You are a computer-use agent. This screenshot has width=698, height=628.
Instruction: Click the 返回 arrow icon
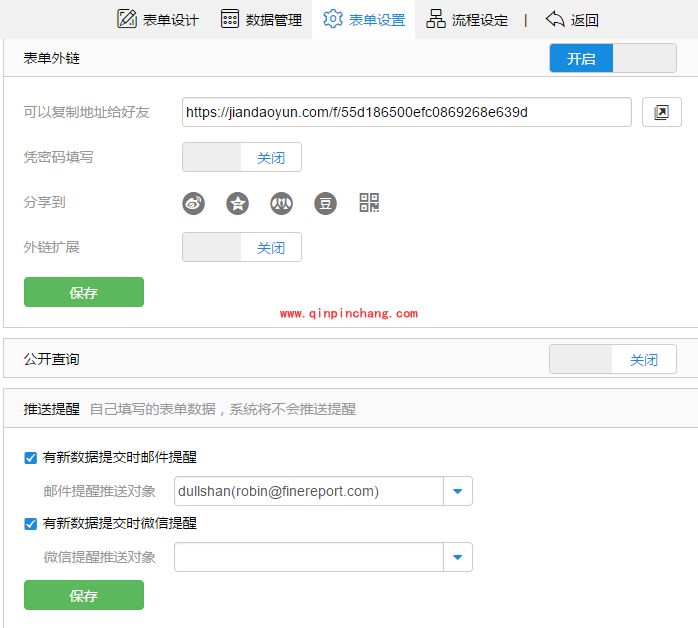(555, 19)
